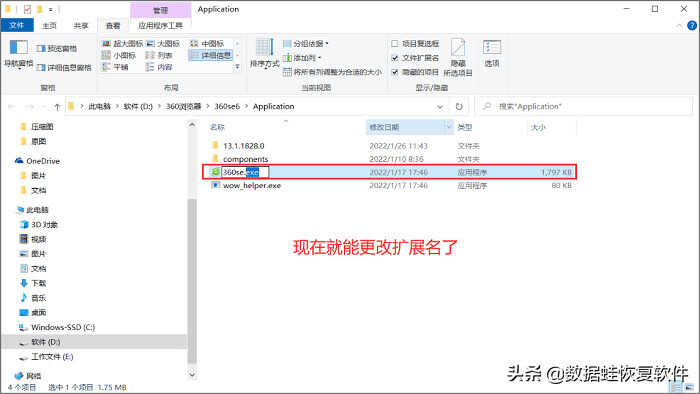The image size is (700, 394).
Task: Select large icons layout (大图标)
Action: click(x=163, y=43)
